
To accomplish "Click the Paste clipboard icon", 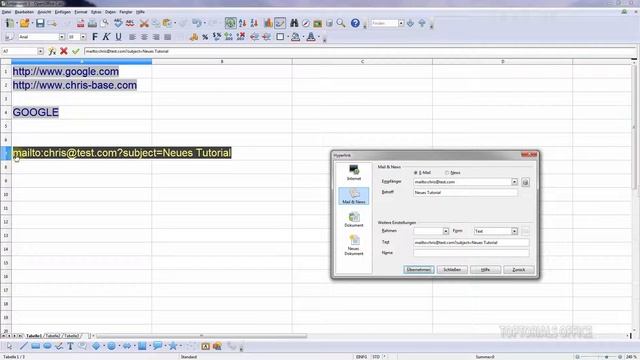I will [167, 23].
